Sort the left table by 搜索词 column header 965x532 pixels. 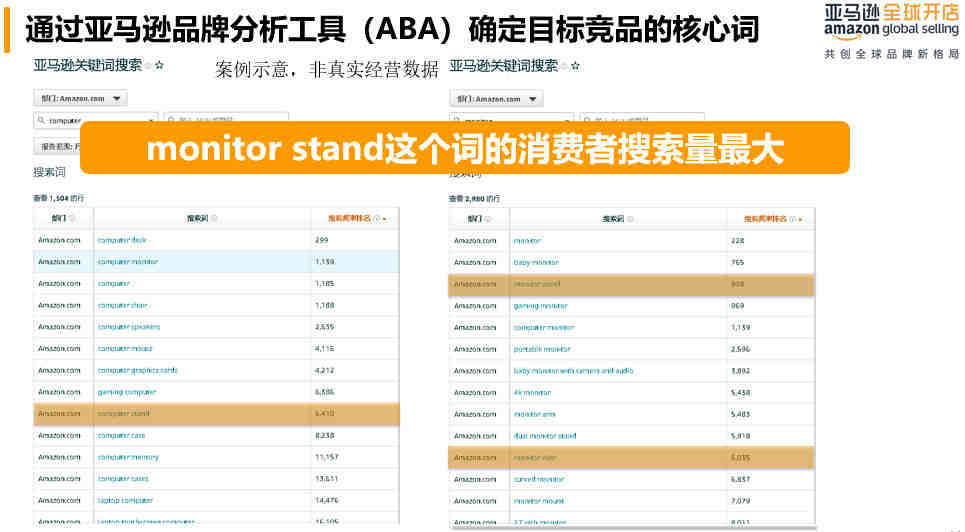point(202,218)
